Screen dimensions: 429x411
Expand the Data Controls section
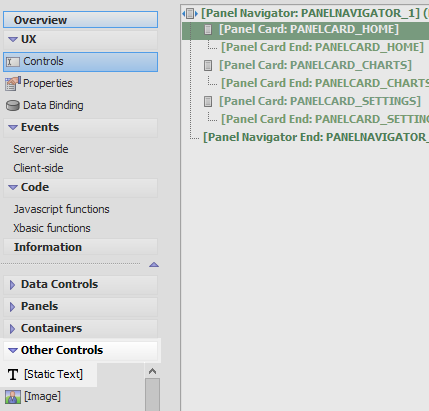tap(12, 285)
